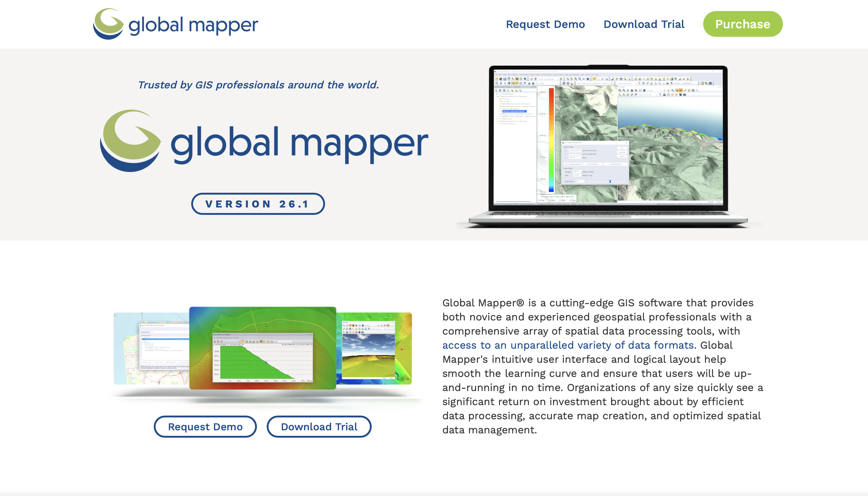Open the online data source dialog screenshot

pyautogui.click(x=152, y=348)
